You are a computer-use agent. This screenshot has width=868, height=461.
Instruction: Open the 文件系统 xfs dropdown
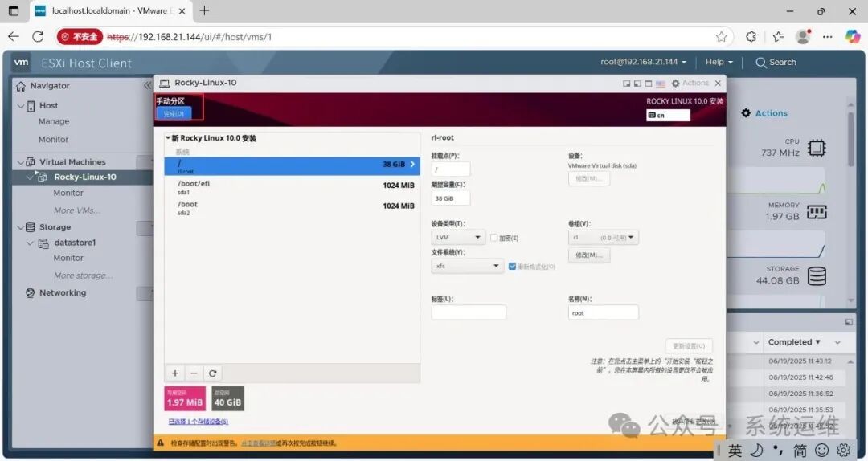click(467, 266)
